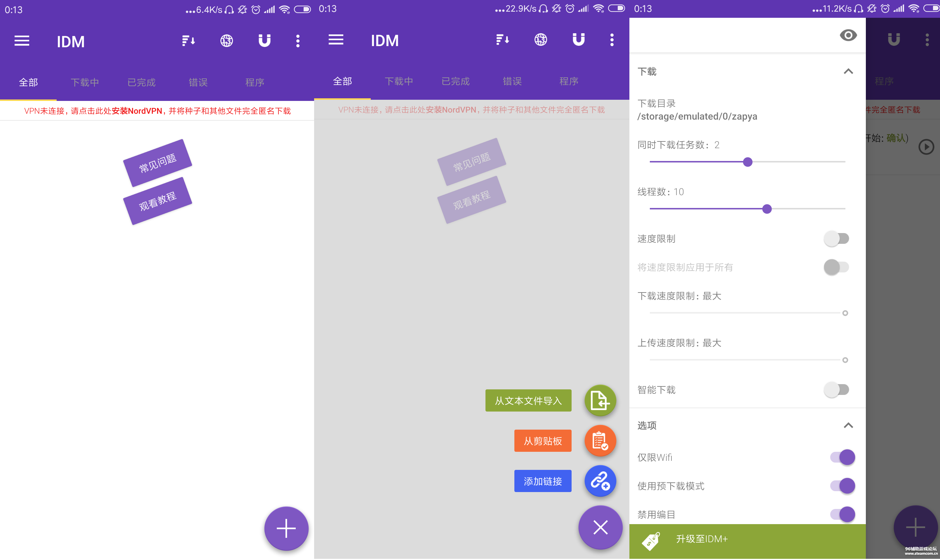The image size is (940, 560).
Task: Open hamburger menu in left IDM screen
Action: [22, 41]
